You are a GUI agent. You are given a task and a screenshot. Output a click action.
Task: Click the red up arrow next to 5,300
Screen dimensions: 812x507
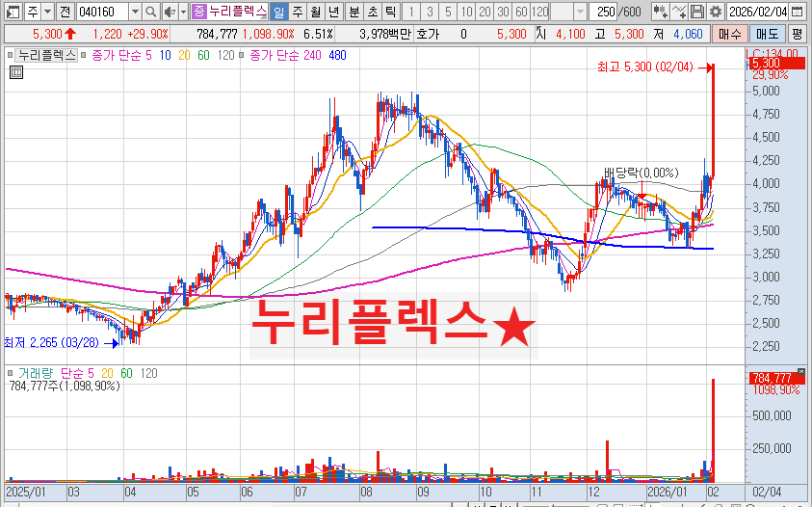(x=70, y=34)
